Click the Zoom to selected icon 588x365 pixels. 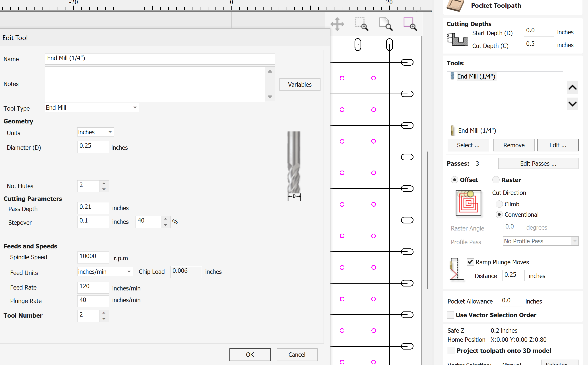(x=410, y=24)
